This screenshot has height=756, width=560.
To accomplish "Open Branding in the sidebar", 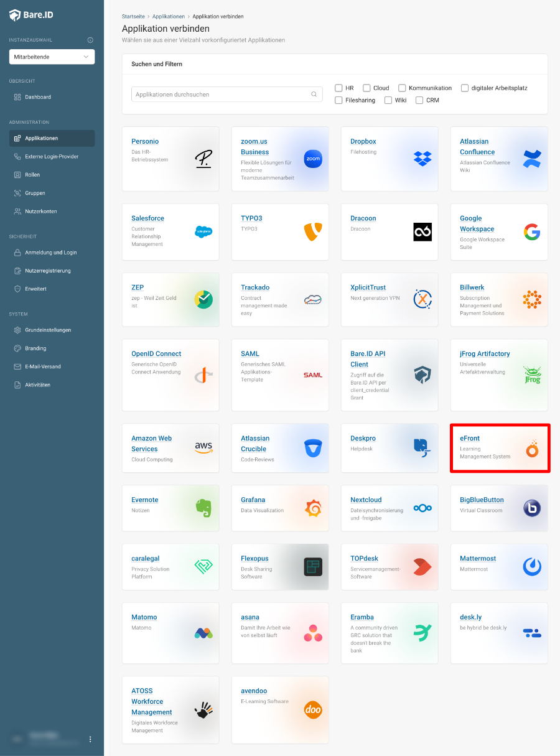I will point(52,348).
